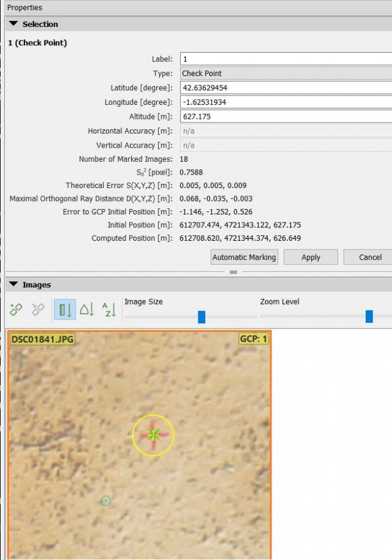The width and height of the screenshot is (392, 560).
Task: Click the Label input field
Action: click(x=286, y=59)
